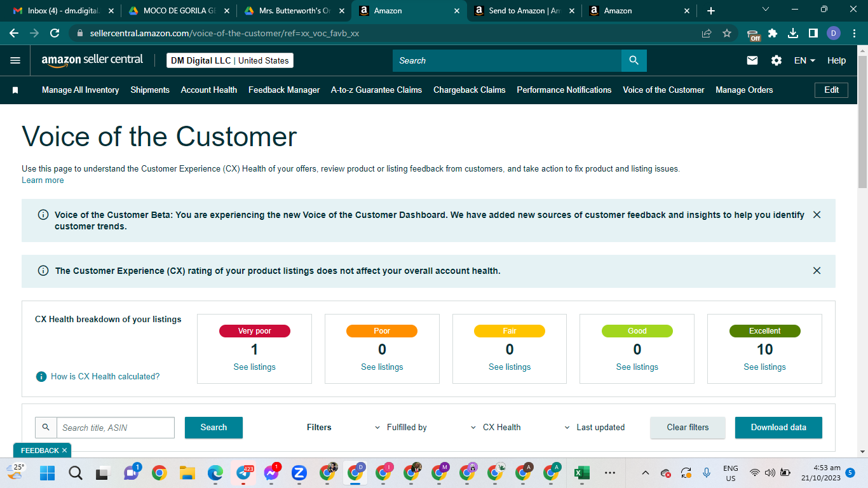Go to Chargeback Claims

pos(470,90)
